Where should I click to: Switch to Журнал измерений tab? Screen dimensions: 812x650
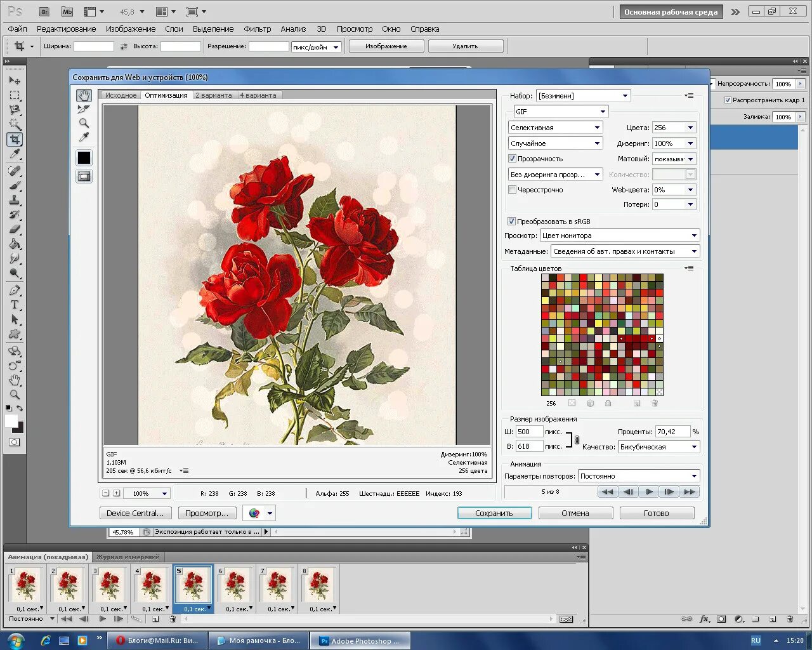point(128,557)
